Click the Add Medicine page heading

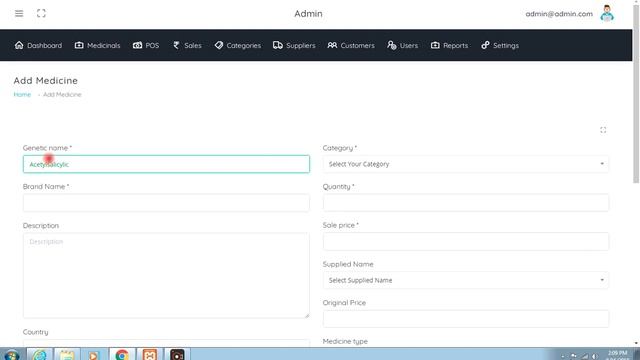[x=46, y=80]
